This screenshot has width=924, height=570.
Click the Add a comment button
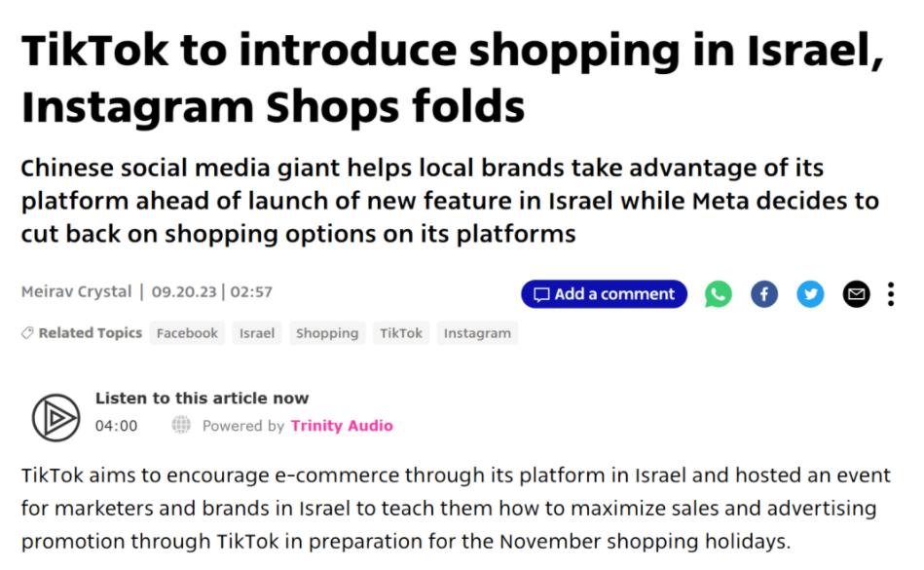604,294
